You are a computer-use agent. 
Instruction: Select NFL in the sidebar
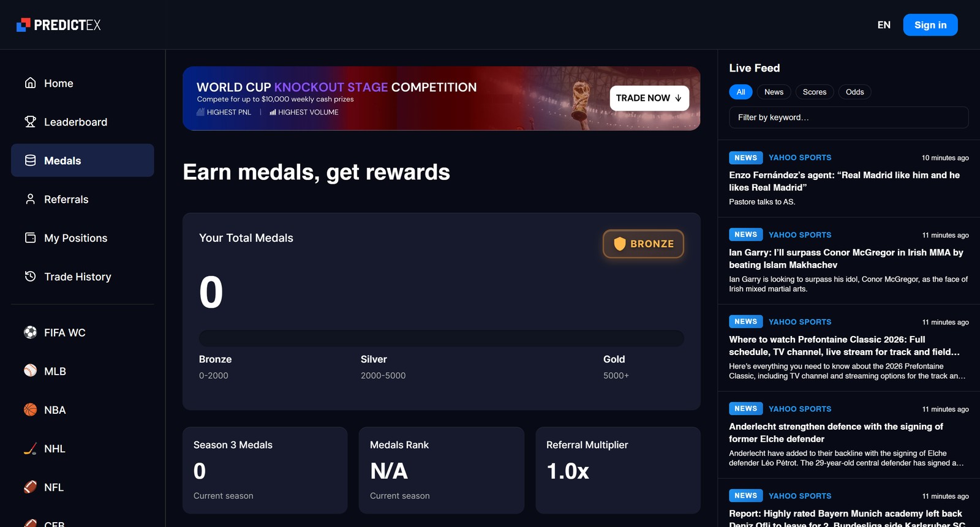(82, 487)
